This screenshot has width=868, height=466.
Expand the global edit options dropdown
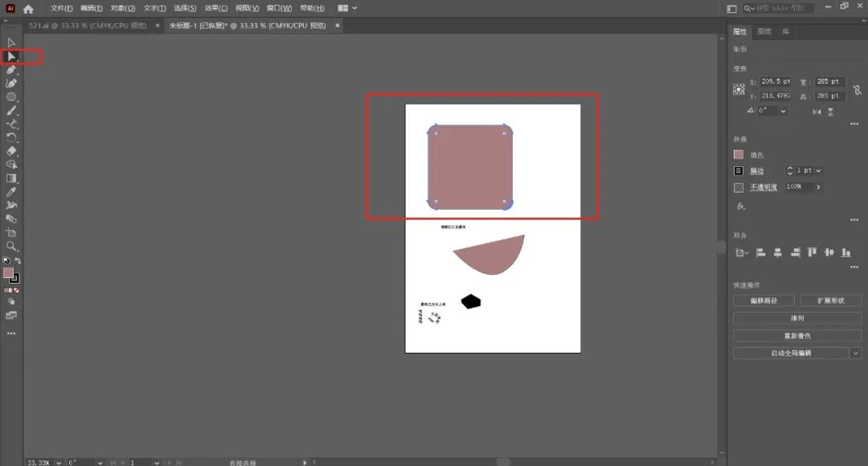click(x=856, y=353)
